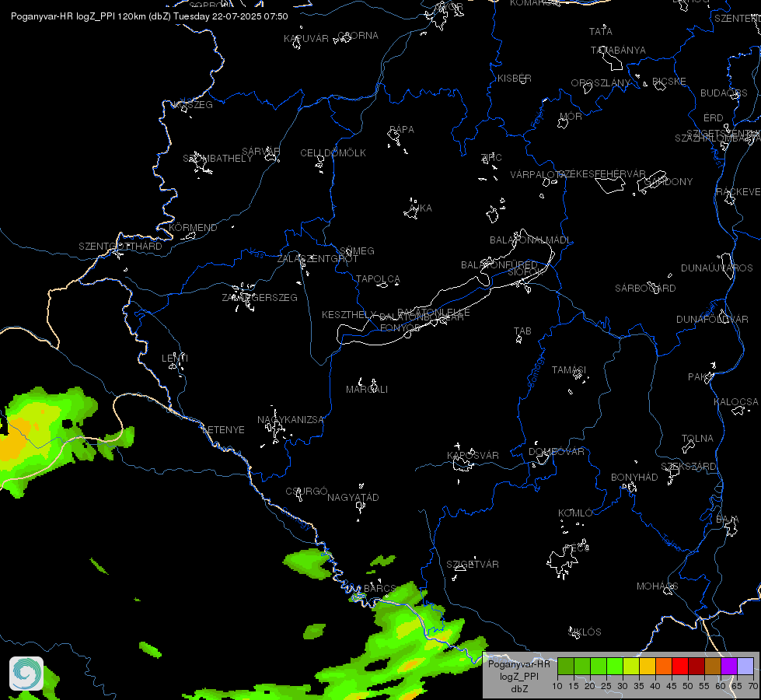761x700 pixels.
Task: Click the CSURGÓ city label
Action: coord(307,491)
